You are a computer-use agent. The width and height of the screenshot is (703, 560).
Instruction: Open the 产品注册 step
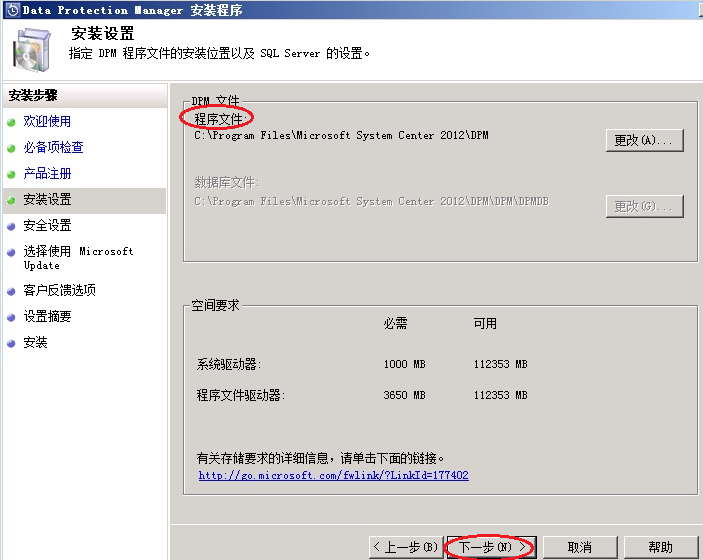tap(47, 174)
